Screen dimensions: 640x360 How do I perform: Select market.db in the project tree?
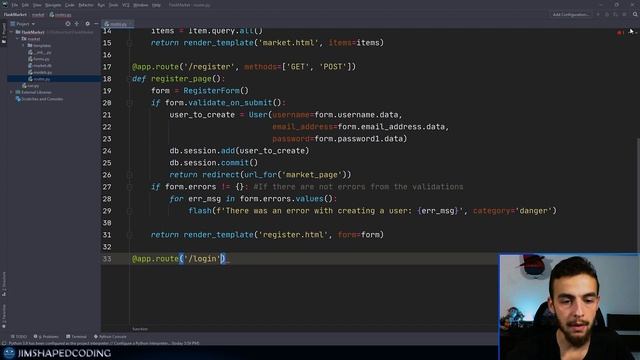pyautogui.click(x=40, y=65)
